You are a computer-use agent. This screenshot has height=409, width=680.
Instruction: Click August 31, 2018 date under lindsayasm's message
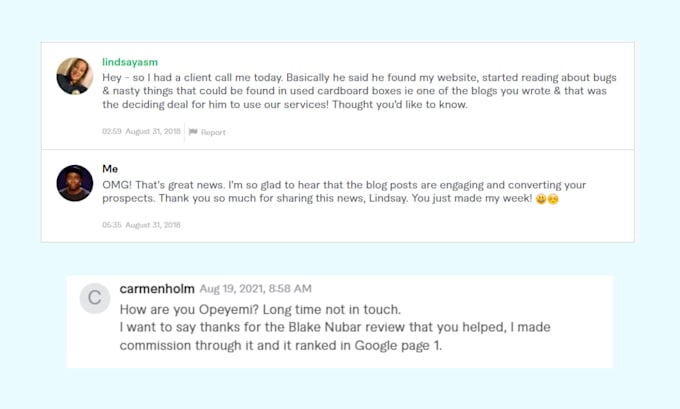point(153,131)
